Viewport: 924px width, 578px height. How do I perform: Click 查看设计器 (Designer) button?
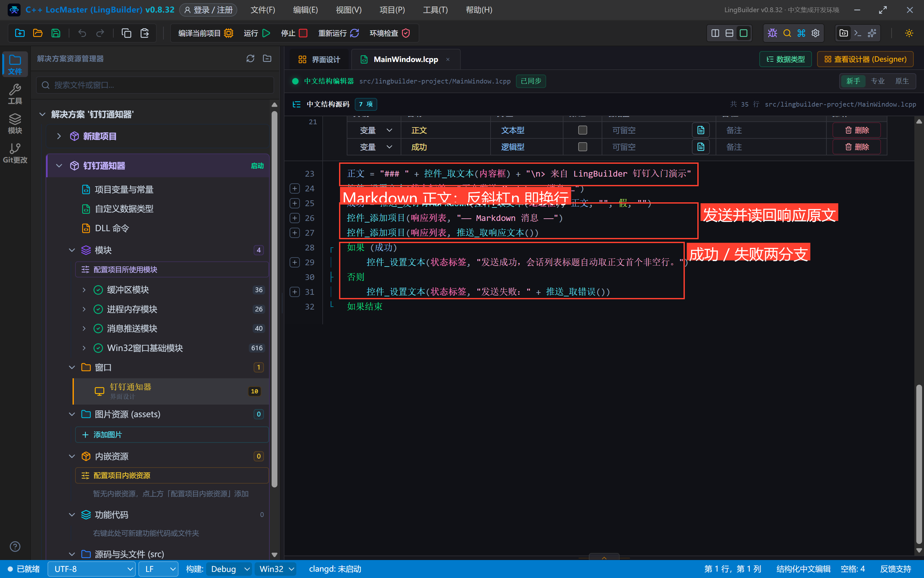tap(865, 59)
